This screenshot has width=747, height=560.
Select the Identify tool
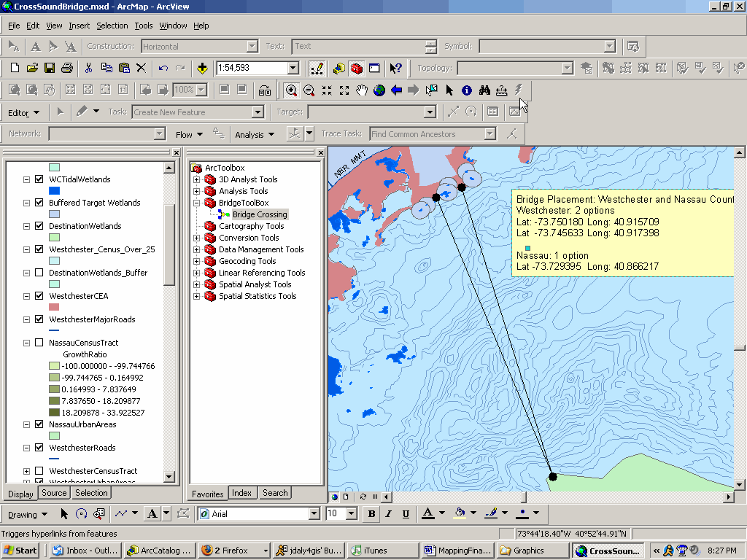point(466,90)
